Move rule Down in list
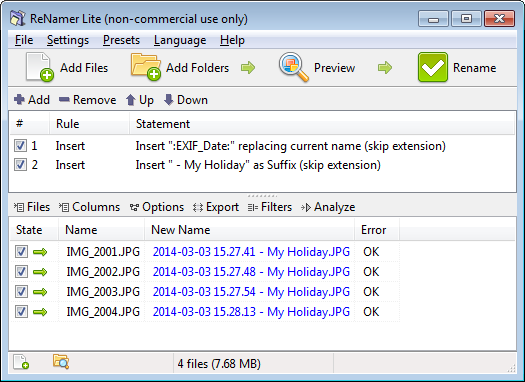The width and height of the screenshot is (525, 382). pyautogui.click(x=186, y=100)
